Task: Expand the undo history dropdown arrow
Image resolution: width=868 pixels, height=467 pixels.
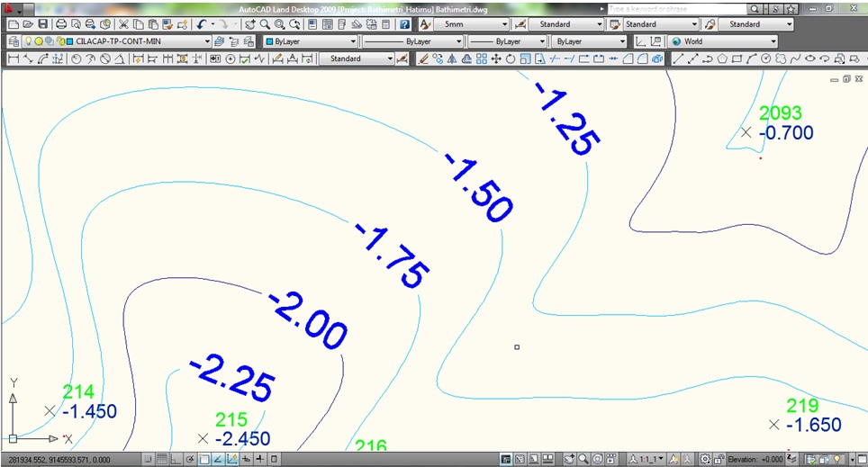Action: [212, 24]
